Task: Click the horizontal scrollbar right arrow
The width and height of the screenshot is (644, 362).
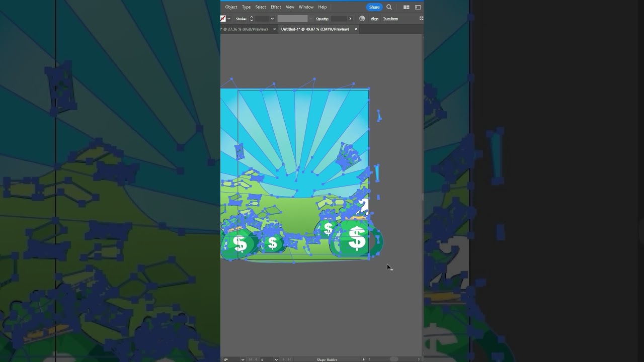Action: click(x=418, y=359)
